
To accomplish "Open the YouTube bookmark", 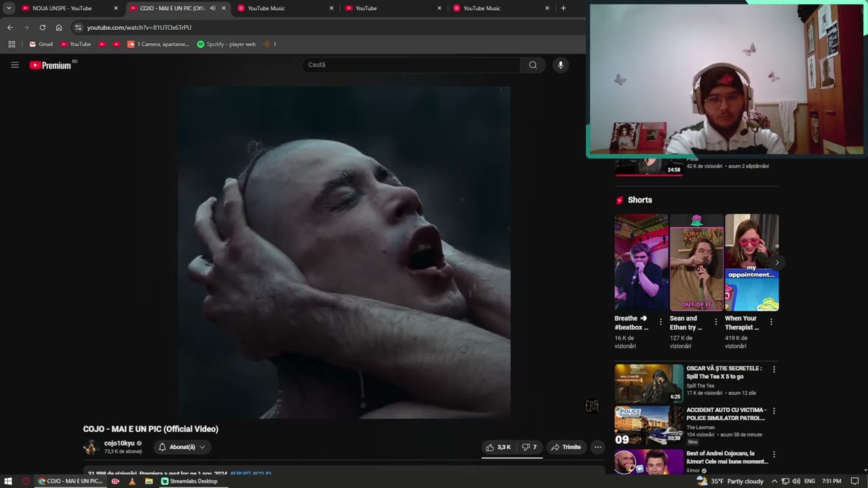I will [75, 44].
